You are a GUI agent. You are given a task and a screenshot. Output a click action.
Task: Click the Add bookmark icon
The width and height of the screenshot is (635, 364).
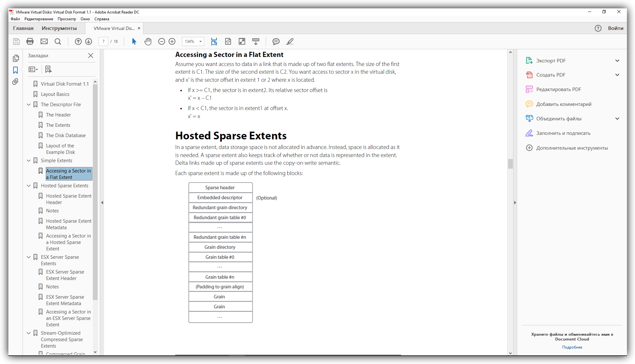click(x=48, y=69)
